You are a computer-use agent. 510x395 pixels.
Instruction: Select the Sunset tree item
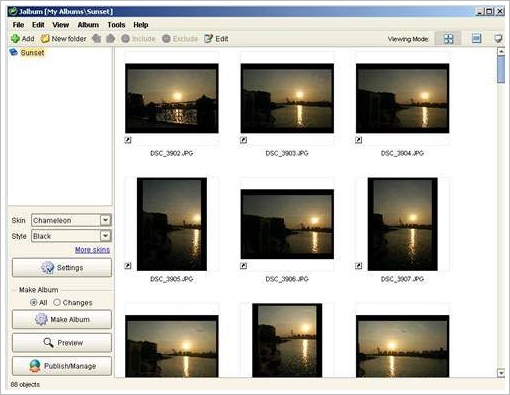pyautogui.click(x=32, y=53)
